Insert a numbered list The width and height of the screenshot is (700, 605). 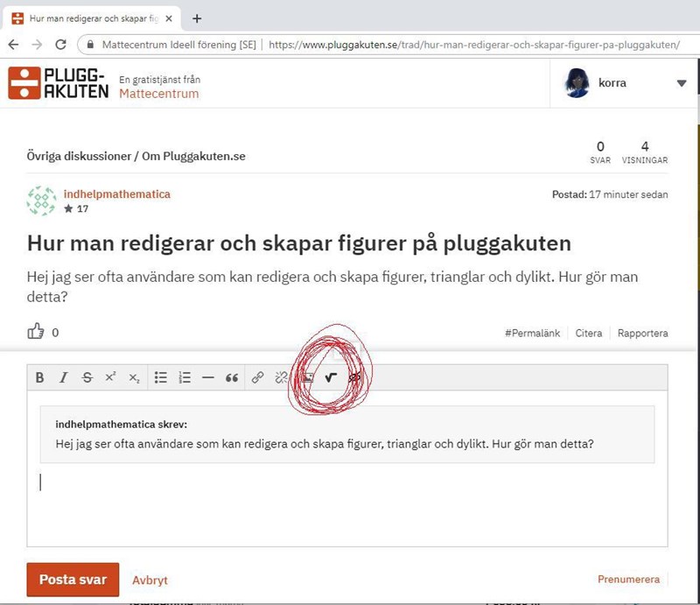pyautogui.click(x=185, y=378)
